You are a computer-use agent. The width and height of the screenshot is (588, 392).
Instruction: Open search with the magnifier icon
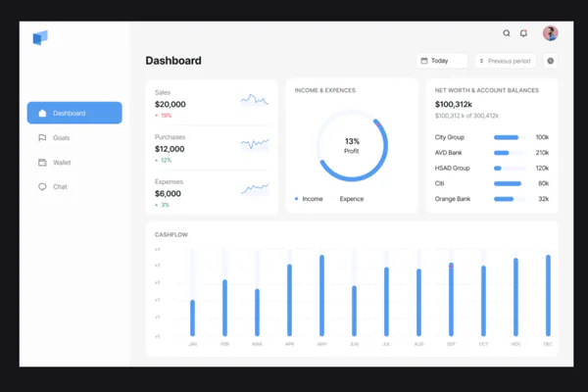pyautogui.click(x=507, y=33)
